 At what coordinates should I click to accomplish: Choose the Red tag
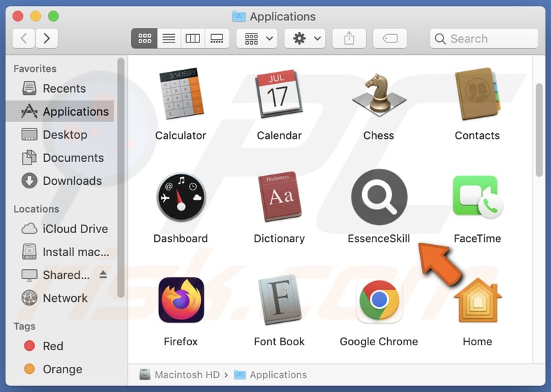point(60,346)
